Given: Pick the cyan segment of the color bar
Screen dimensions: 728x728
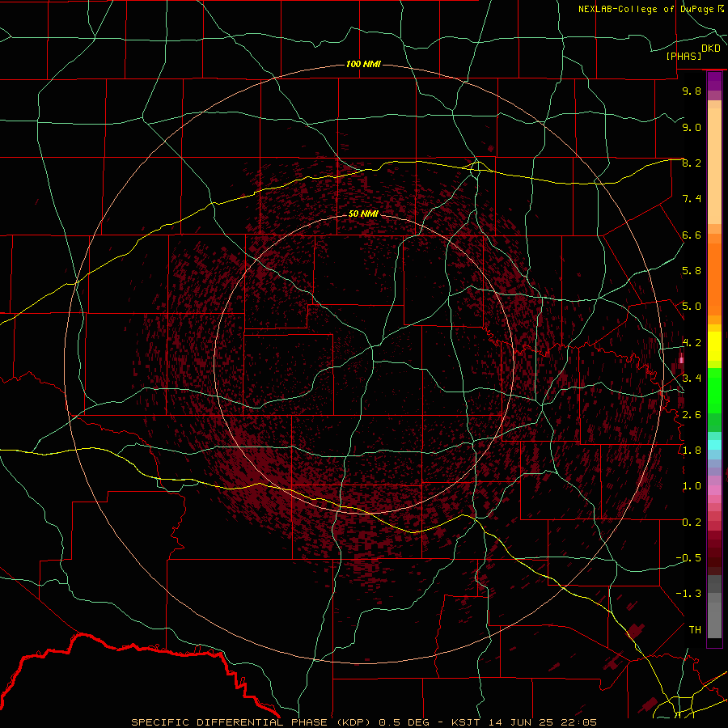Looking at the screenshot, I should [x=714, y=445].
